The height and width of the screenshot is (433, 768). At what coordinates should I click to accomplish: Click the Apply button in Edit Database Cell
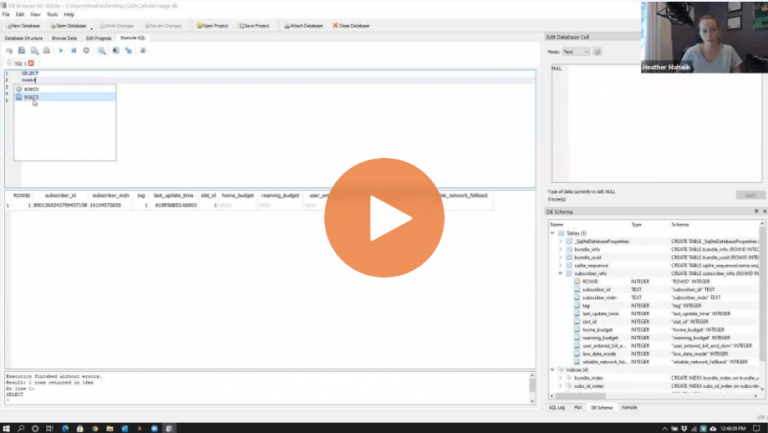750,195
